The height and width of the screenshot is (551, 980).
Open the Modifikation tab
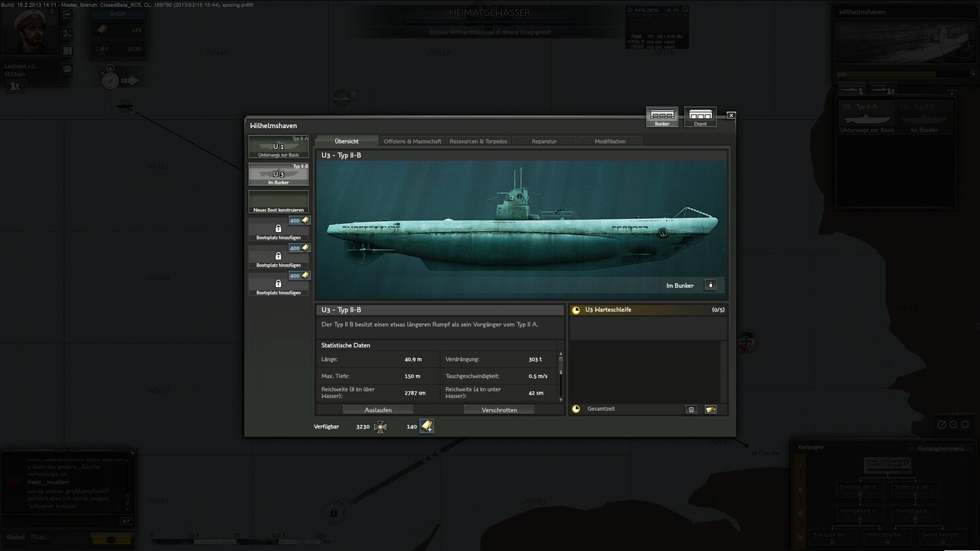(610, 141)
